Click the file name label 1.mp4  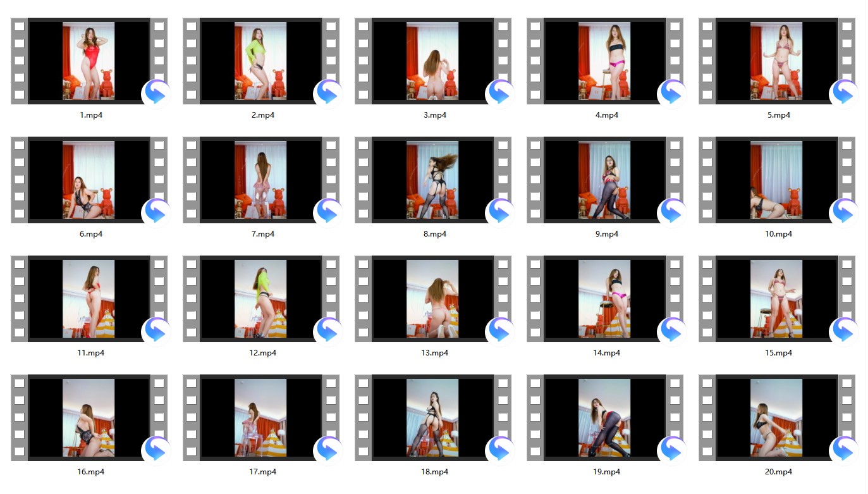point(91,115)
